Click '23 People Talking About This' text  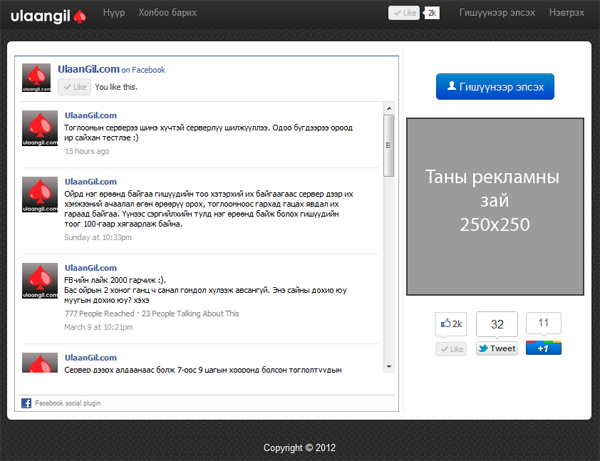click(x=191, y=314)
